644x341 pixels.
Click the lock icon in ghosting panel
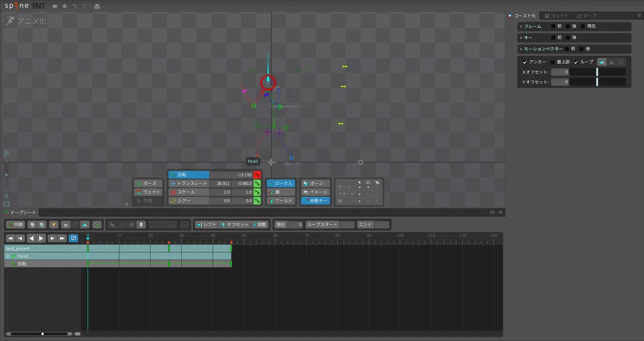(611, 62)
